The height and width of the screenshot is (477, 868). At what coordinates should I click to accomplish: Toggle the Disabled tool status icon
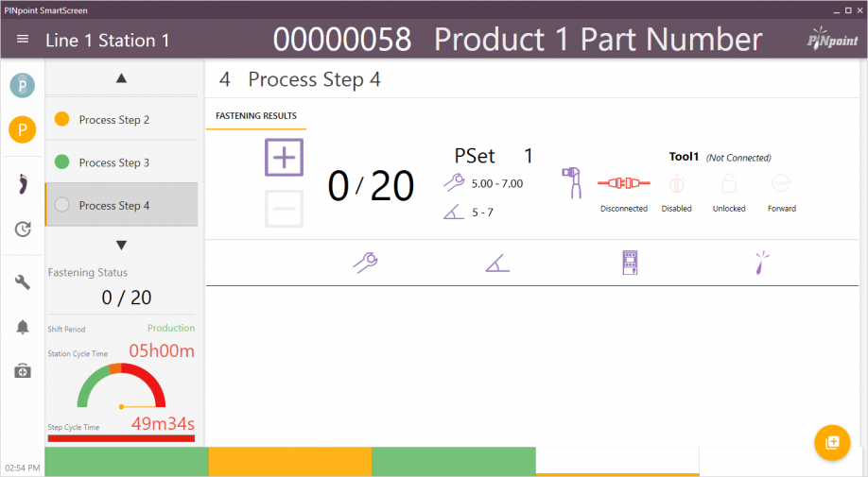click(x=676, y=183)
